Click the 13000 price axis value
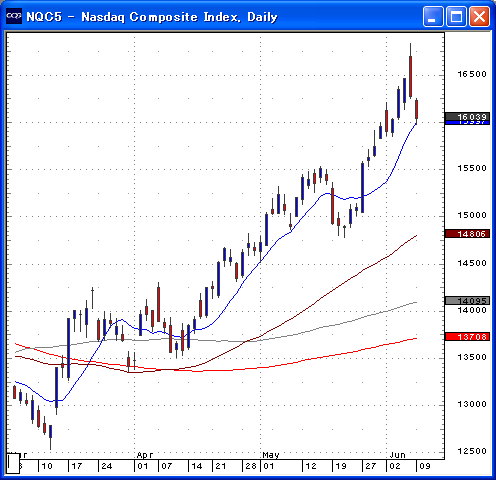Screen dimensions: 496x480 click(x=472, y=404)
